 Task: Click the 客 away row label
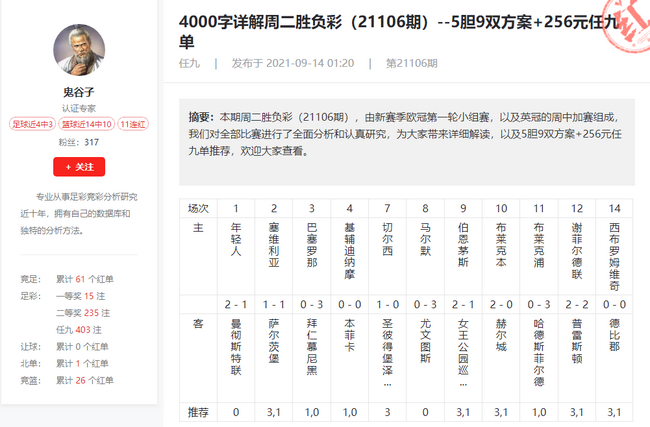point(198,358)
